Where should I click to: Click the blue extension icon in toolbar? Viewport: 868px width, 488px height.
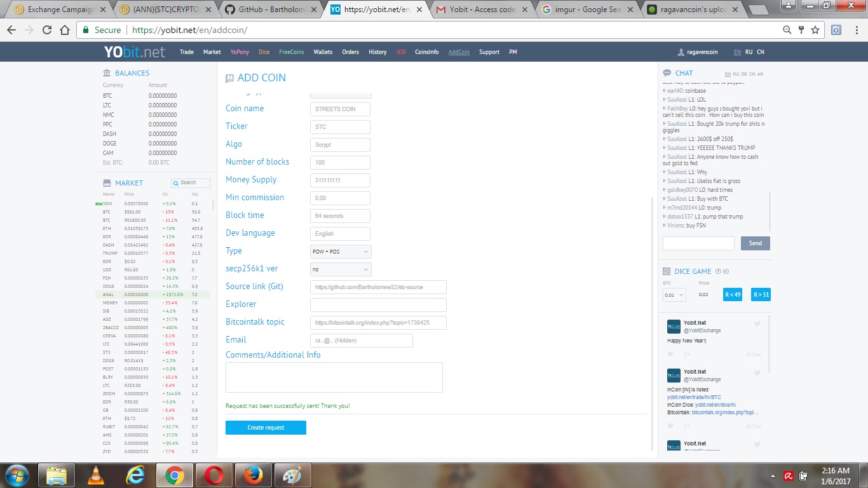point(836,30)
